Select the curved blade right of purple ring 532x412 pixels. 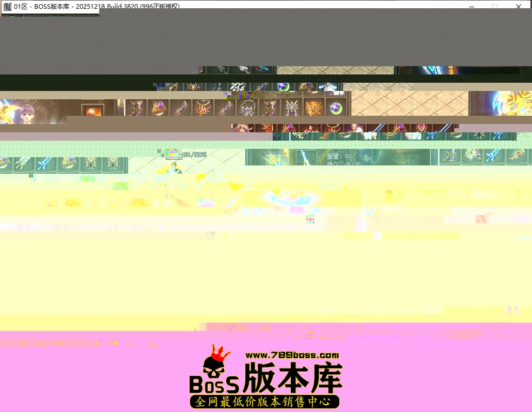tap(180, 108)
